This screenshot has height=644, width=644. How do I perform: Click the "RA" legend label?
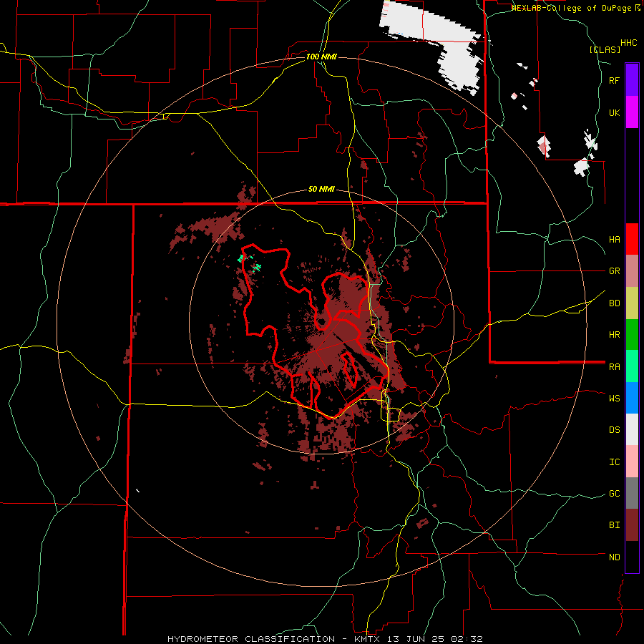point(614,367)
